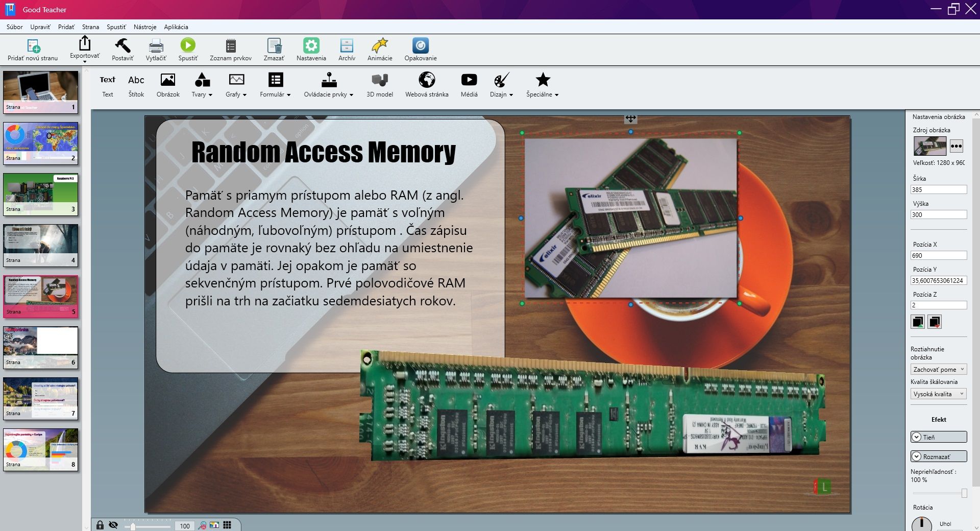Viewport: 980px width, 531px height.
Task: Click the Nepriehľadnosť opacity slider
Action: point(938,493)
